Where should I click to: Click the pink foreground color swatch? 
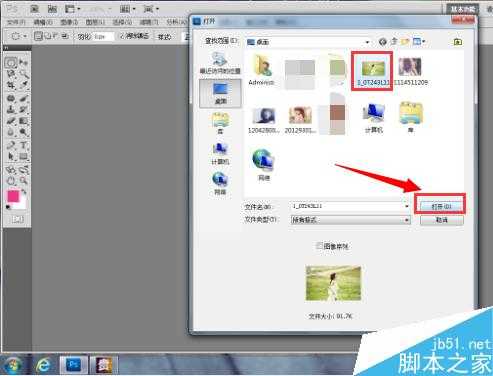[13, 196]
